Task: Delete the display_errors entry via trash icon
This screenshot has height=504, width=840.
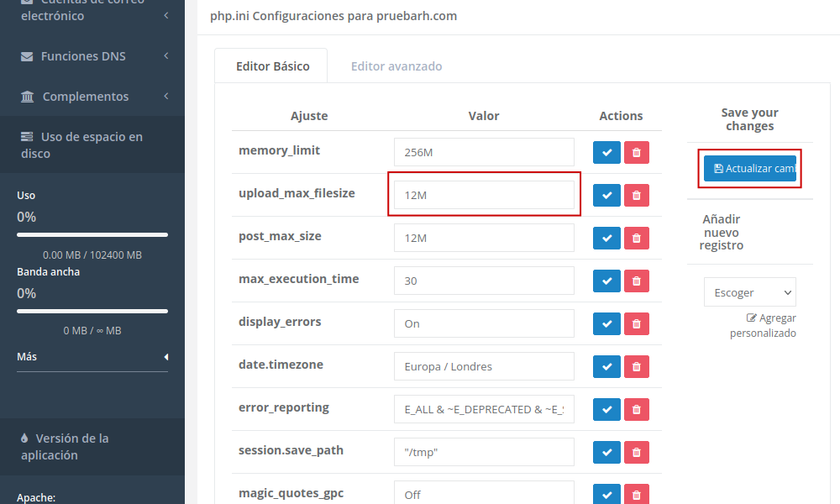Action: 636,323
